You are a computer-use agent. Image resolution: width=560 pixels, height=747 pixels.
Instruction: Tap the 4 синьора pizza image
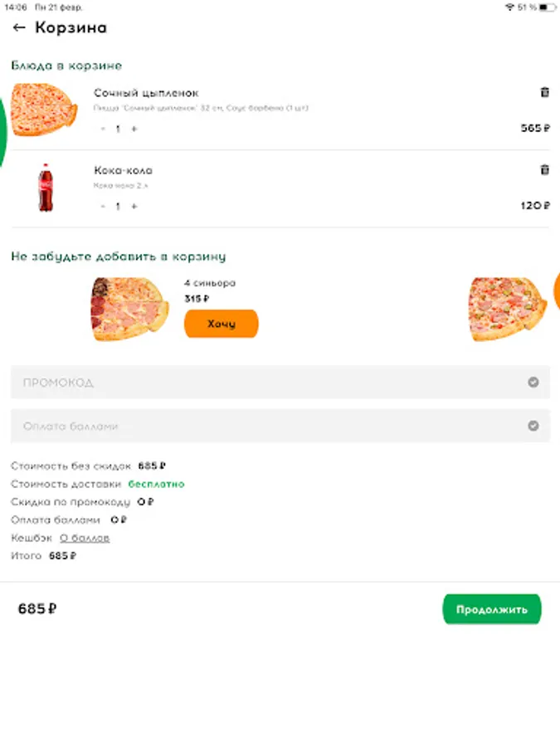click(x=129, y=309)
